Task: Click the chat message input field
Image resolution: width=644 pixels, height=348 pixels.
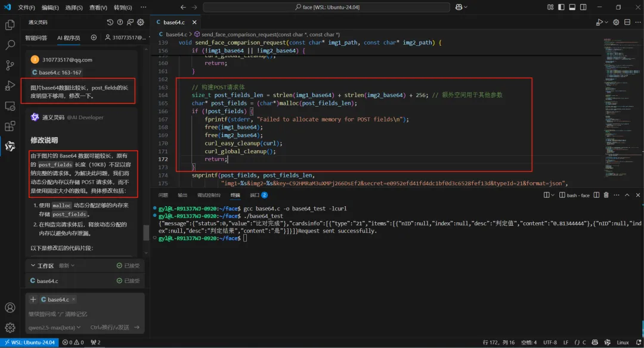Action: (x=83, y=313)
